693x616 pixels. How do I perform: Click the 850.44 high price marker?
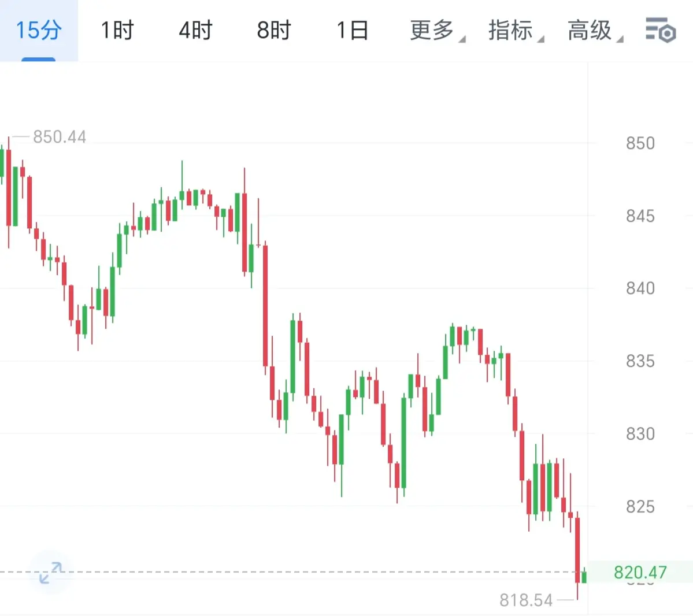coord(59,137)
